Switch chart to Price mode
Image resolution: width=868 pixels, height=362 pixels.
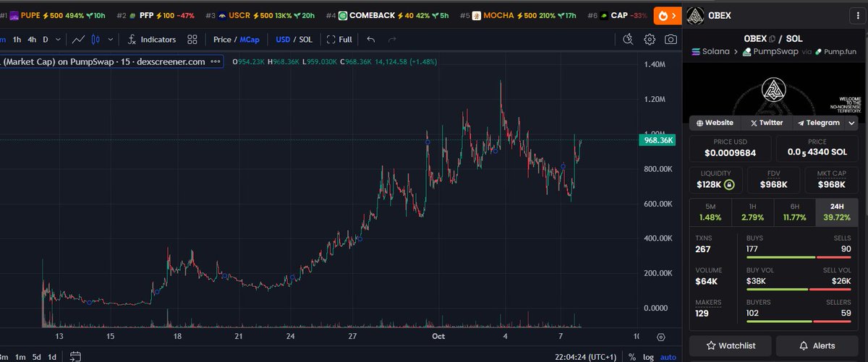coord(222,40)
